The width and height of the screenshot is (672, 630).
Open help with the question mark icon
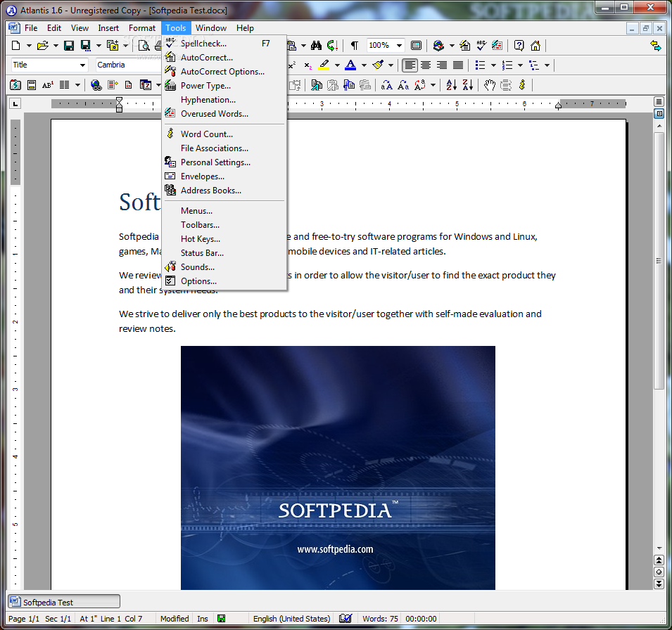(x=519, y=46)
